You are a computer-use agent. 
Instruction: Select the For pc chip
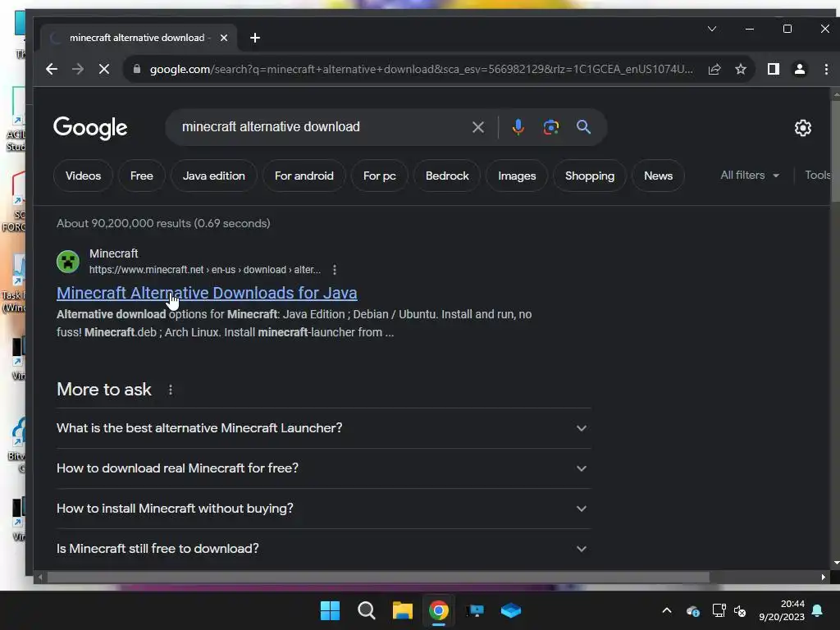click(379, 176)
